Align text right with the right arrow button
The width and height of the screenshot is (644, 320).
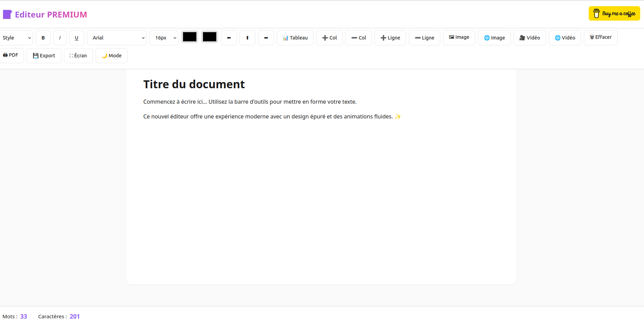coord(266,38)
